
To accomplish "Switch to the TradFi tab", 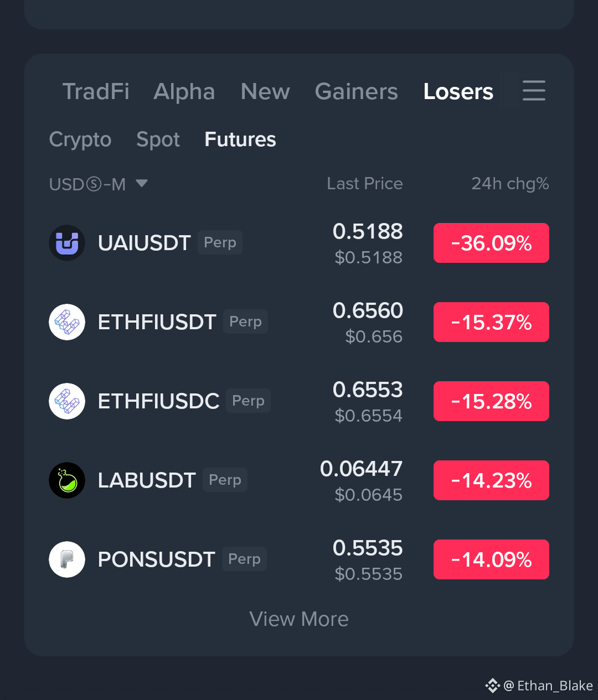I will click(x=96, y=91).
